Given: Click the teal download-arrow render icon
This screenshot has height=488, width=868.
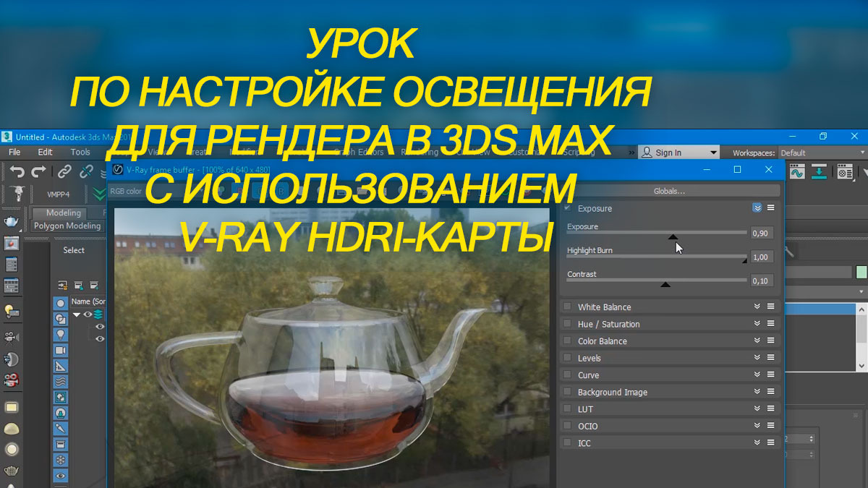Looking at the screenshot, I should (x=819, y=172).
